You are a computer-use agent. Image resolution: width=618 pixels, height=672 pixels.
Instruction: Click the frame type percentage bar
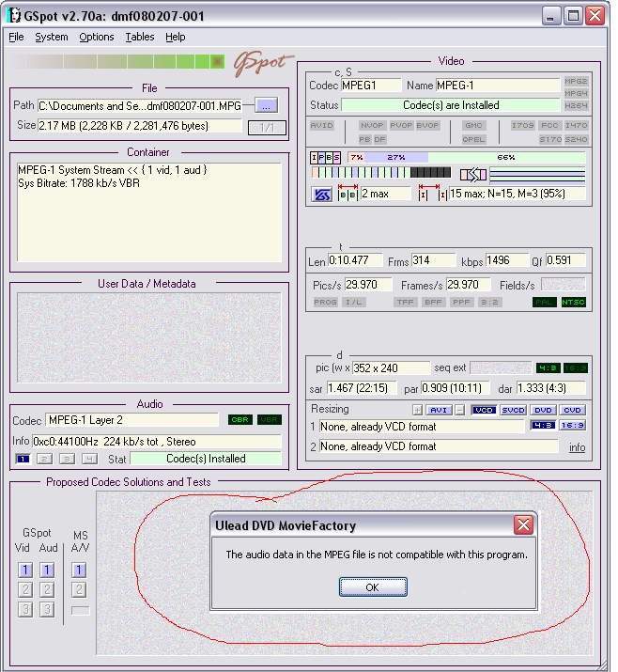467,158
